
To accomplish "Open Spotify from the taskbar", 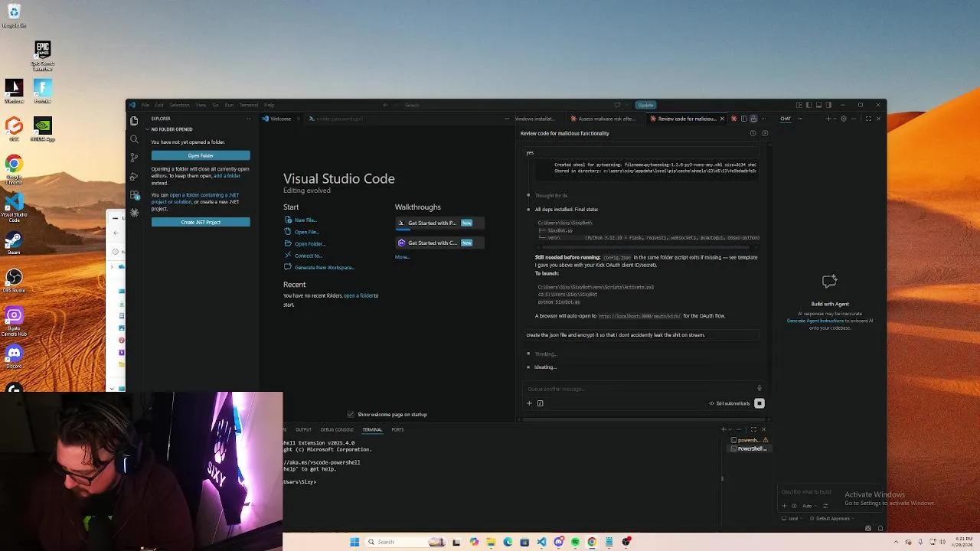I will coord(575,542).
